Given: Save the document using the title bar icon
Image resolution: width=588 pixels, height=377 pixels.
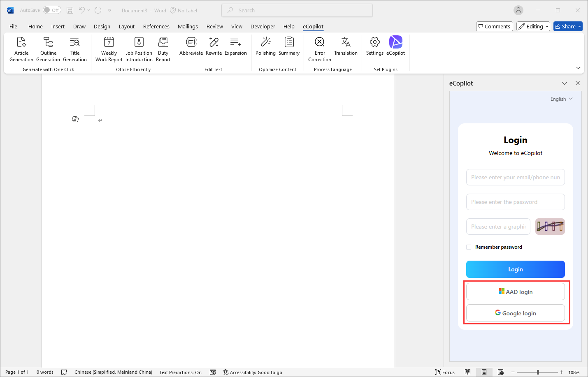Looking at the screenshot, I should [x=70, y=10].
